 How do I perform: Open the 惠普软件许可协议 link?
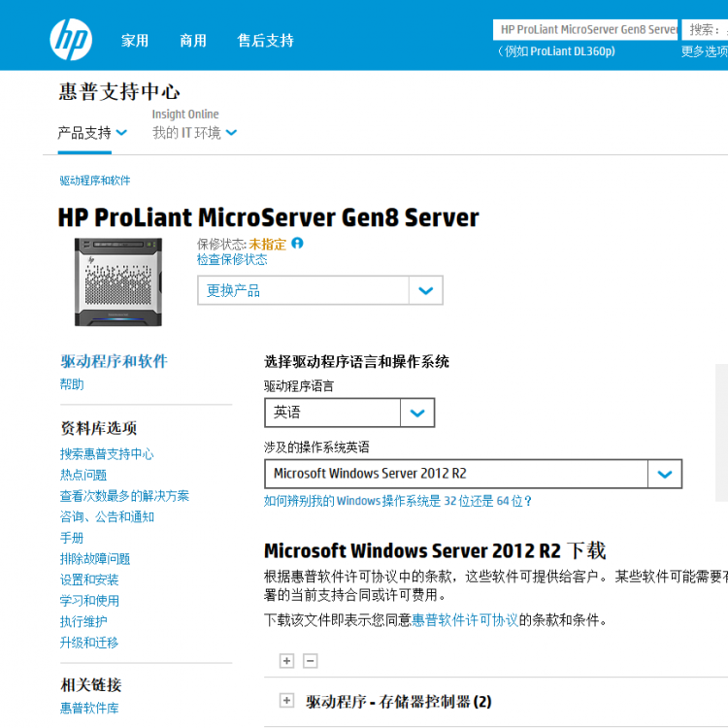pyautogui.click(x=465, y=620)
